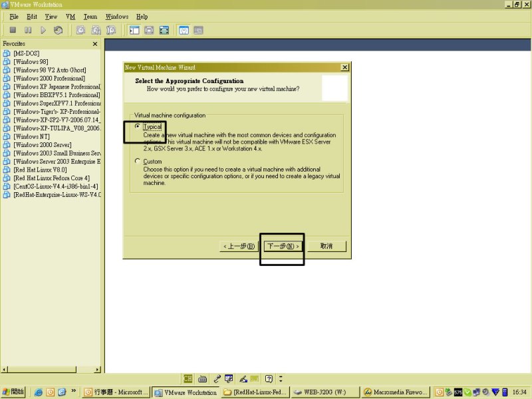Switch to Macromedia Fireworks taskbar item

(x=396, y=392)
